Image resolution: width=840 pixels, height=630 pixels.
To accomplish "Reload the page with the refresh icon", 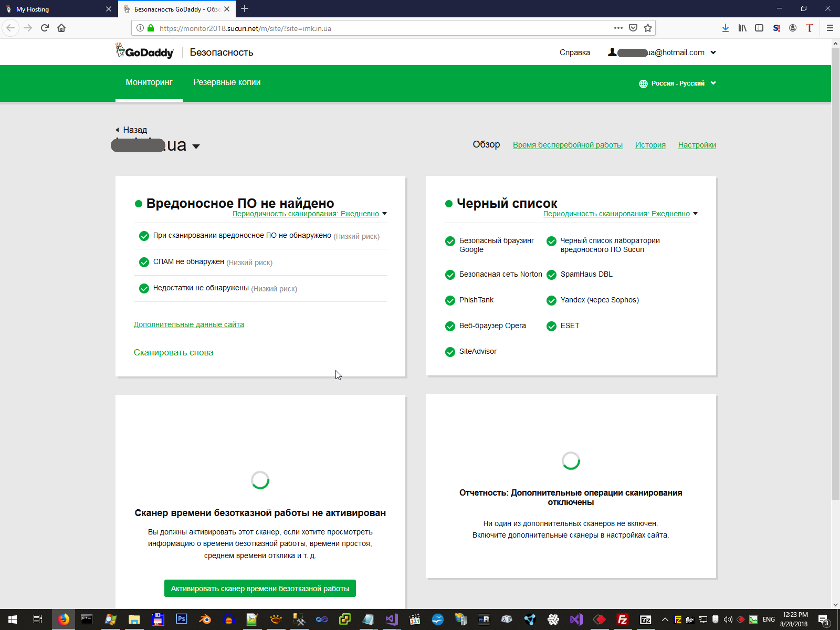I will (x=45, y=28).
